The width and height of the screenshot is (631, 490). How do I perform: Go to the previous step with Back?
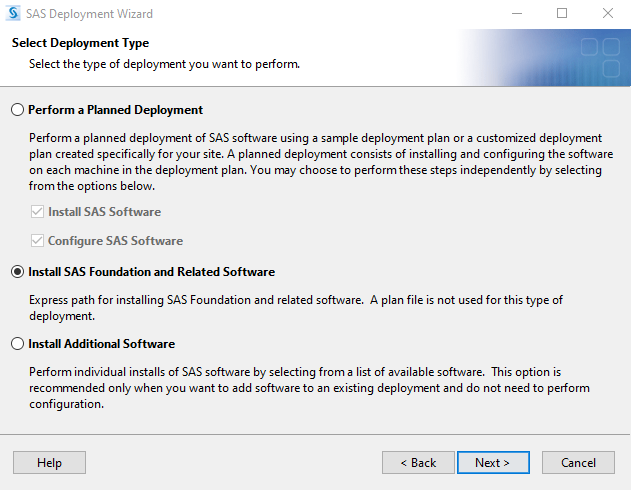tap(418, 462)
